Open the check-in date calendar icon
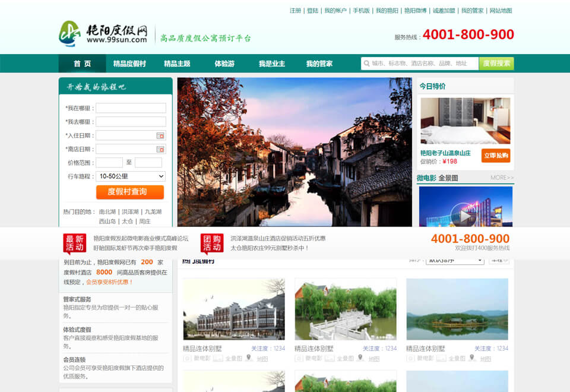This screenshot has width=570, height=392. (x=160, y=135)
